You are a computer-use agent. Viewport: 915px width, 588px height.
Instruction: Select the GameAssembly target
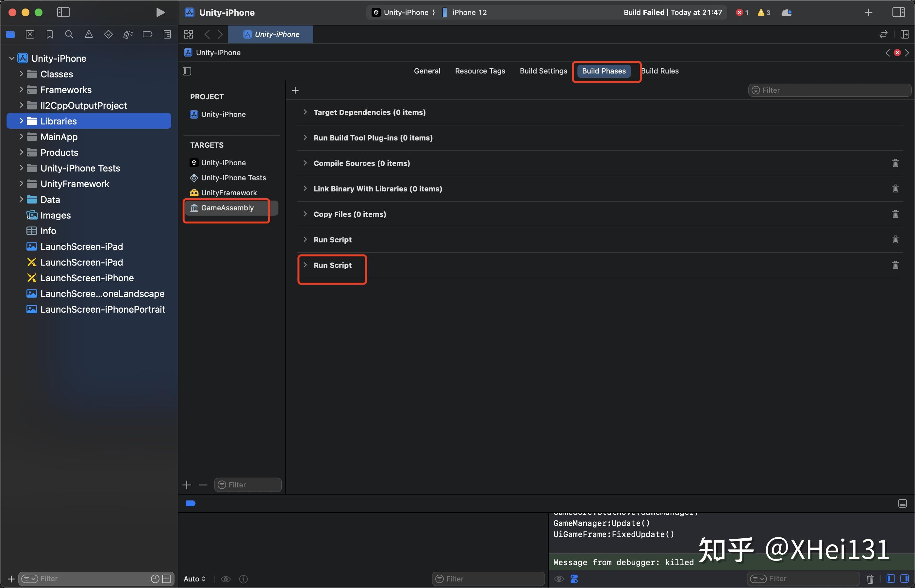click(227, 208)
